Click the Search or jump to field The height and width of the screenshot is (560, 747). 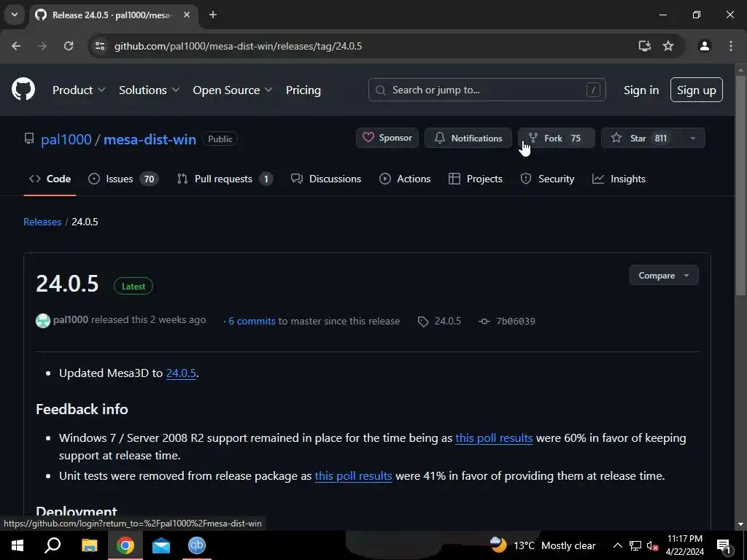point(487,90)
